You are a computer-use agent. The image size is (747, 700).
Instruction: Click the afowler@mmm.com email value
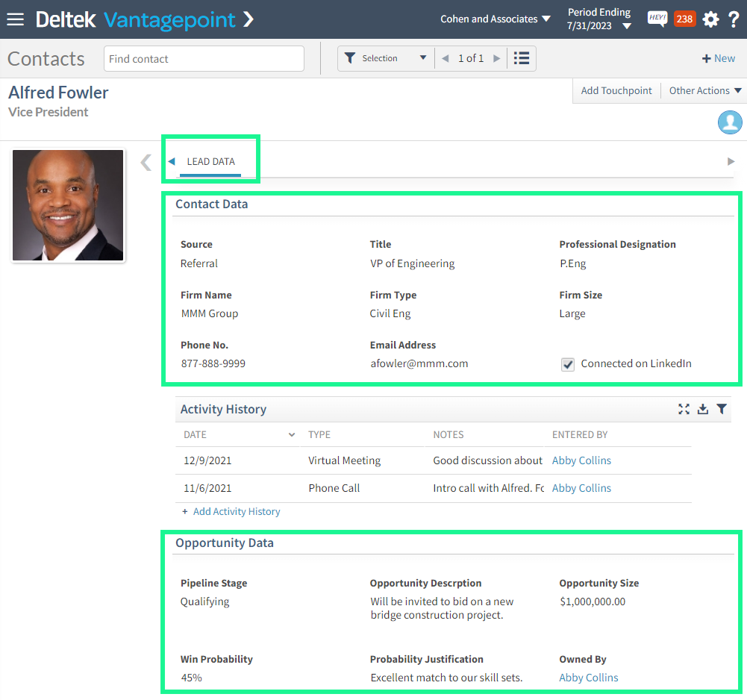tap(419, 363)
